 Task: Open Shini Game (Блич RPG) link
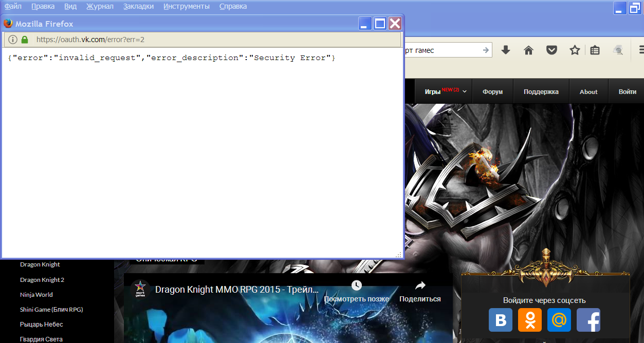tap(51, 310)
